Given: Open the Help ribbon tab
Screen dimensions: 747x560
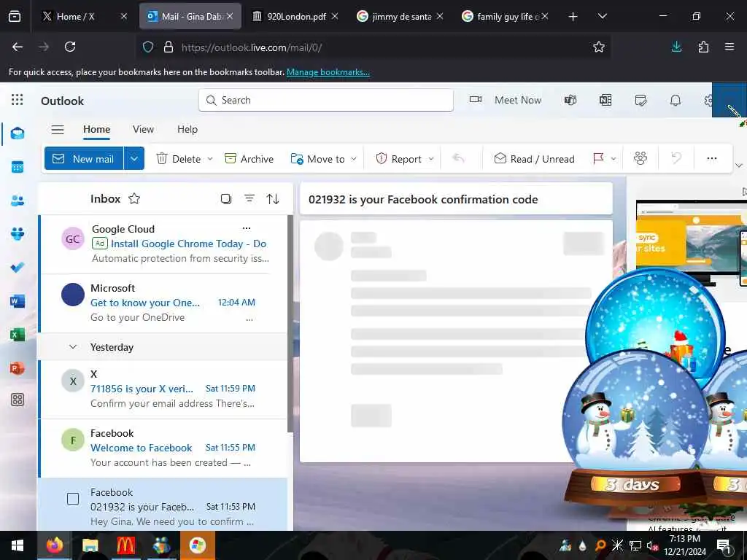Looking at the screenshot, I should point(187,130).
